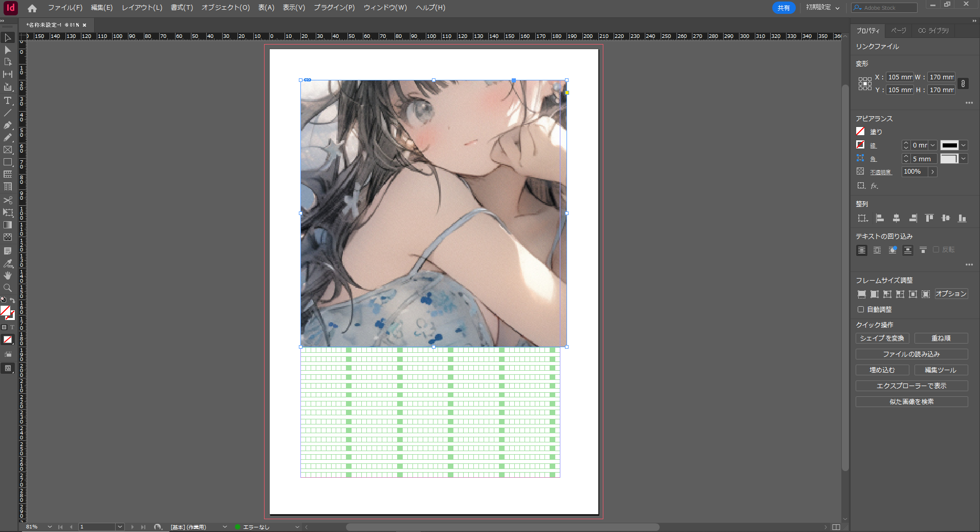Switch to the CC ライブラリ tab
The width and height of the screenshot is (980, 532).
point(933,31)
